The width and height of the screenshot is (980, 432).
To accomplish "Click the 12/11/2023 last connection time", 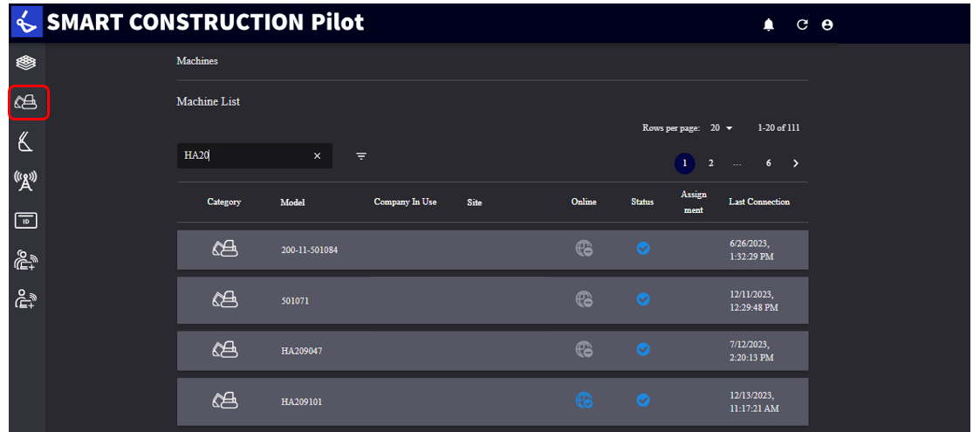I will 754,300.
